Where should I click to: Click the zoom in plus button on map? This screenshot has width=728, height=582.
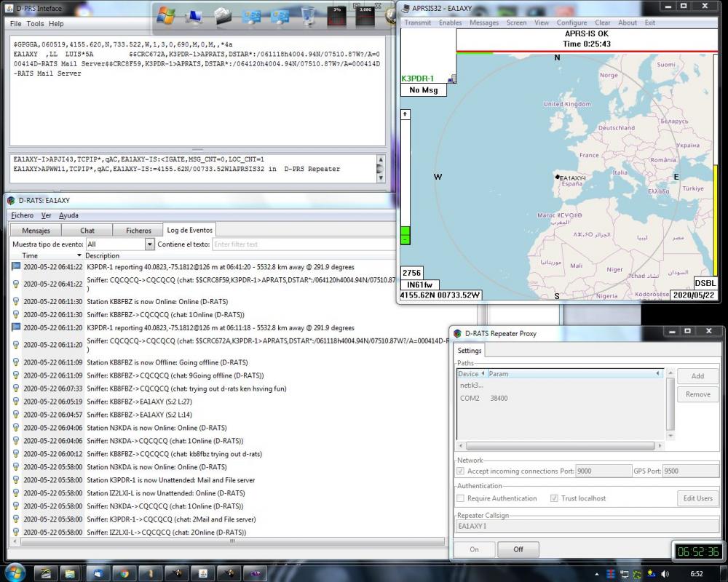pos(405,114)
